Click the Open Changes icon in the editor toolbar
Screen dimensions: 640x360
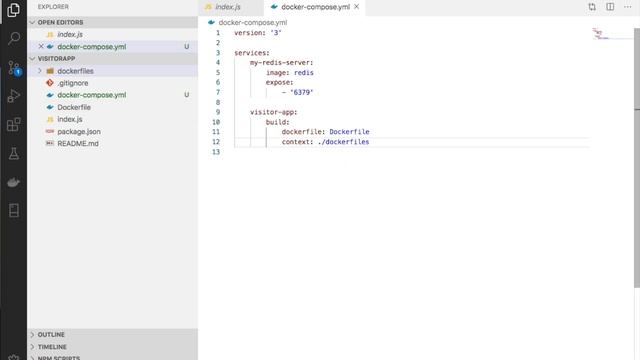pos(592,7)
